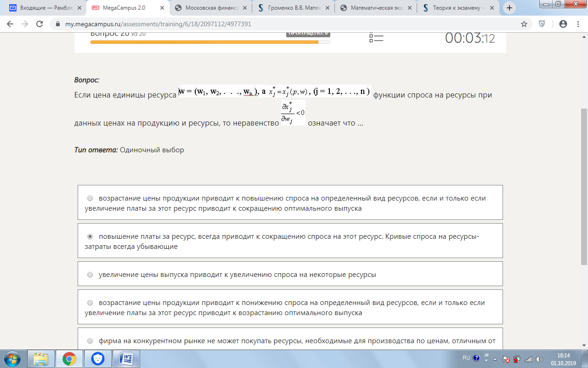
Task: Open Chrome three-dot menu
Action: point(578,24)
